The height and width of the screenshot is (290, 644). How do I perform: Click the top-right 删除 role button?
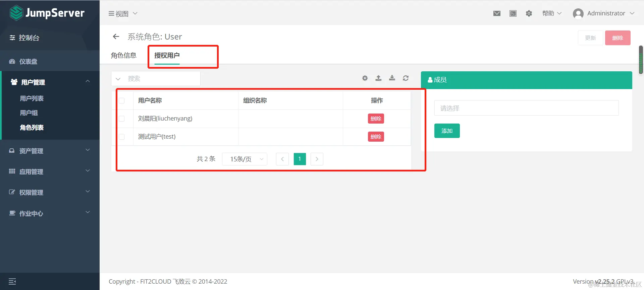pyautogui.click(x=618, y=38)
